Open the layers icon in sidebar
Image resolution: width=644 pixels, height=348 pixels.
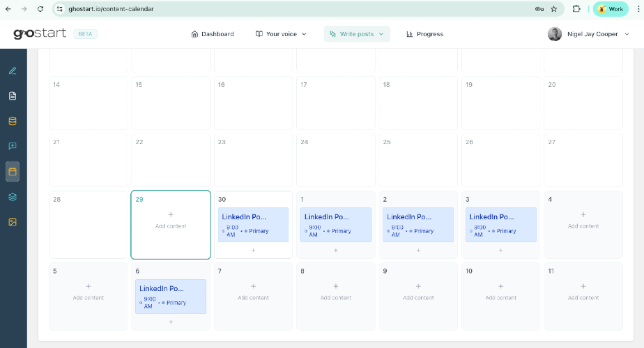[13, 197]
